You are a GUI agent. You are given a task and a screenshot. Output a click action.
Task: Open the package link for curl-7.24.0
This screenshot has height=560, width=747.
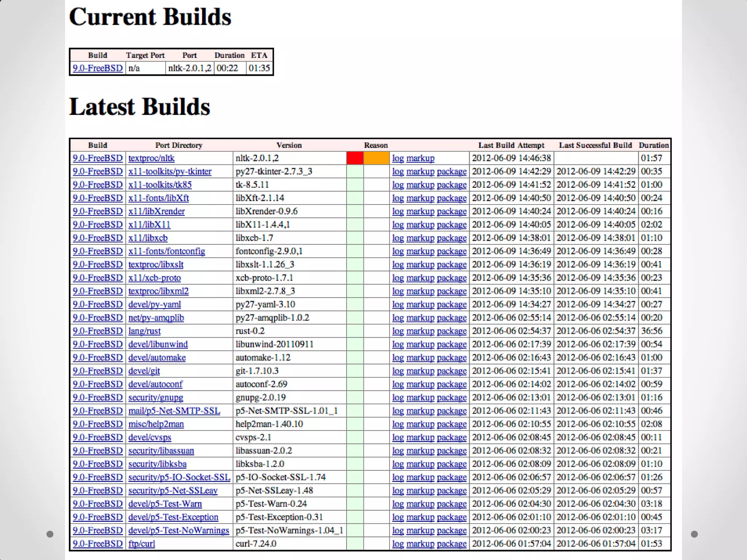452,544
